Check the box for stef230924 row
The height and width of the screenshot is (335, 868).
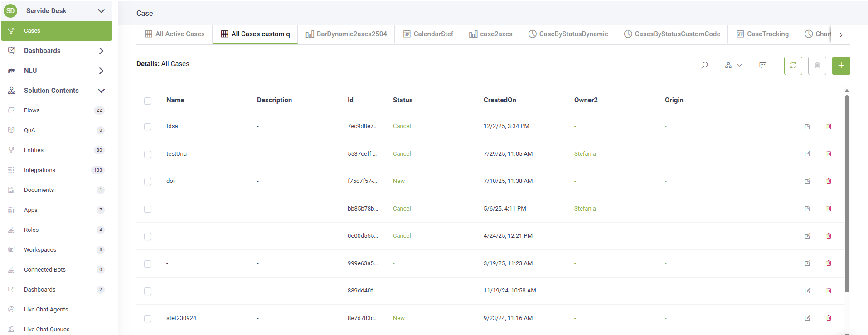(148, 319)
